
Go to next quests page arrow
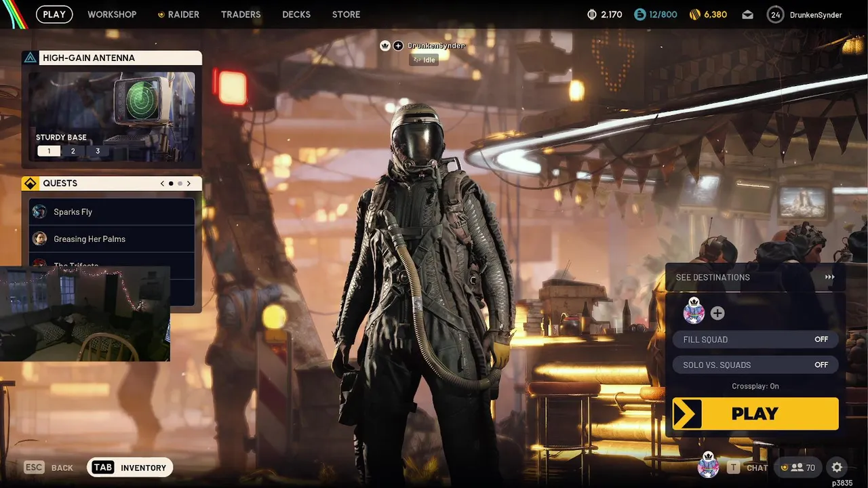coord(189,183)
